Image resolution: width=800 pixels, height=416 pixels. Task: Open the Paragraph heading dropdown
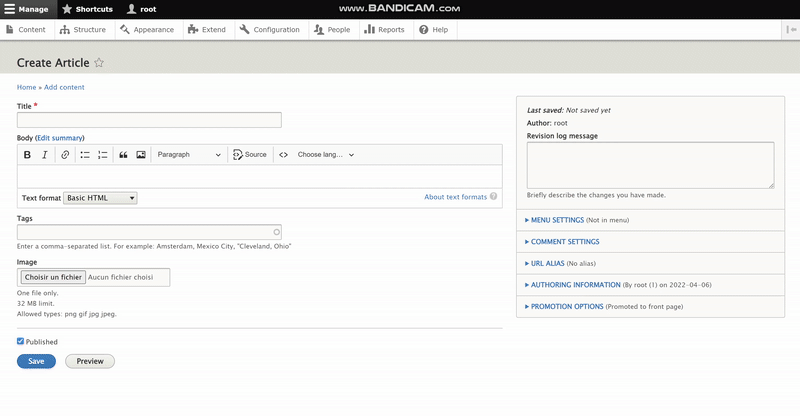coord(189,155)
